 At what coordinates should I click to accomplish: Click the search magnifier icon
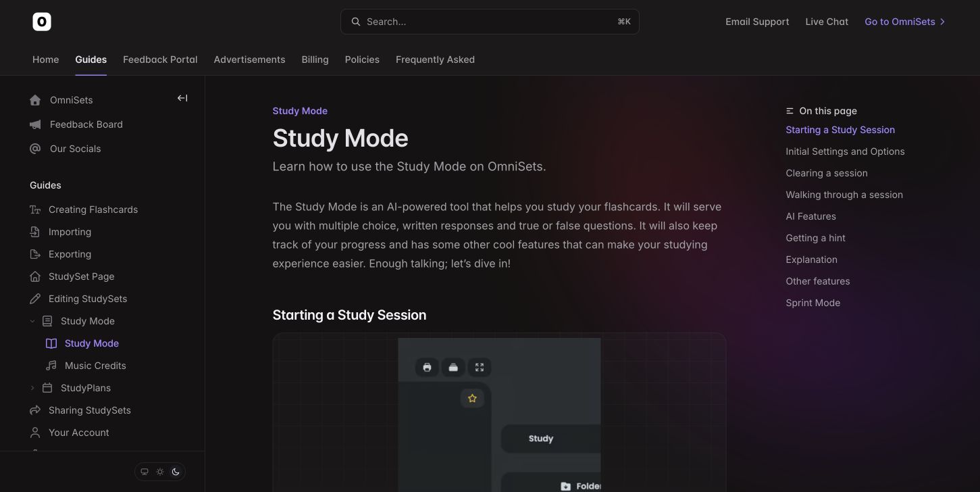[x=355, y=22]
